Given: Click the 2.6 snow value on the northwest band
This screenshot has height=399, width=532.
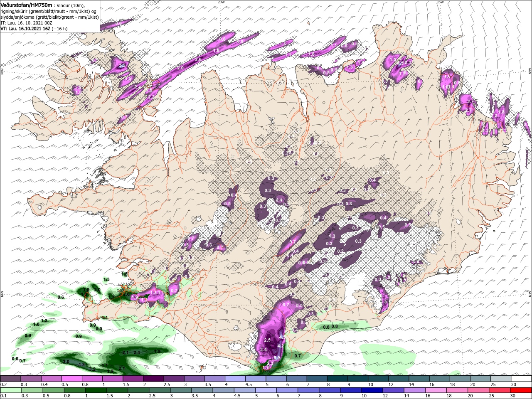Looking at the screenshot, I should click(198, 60).
